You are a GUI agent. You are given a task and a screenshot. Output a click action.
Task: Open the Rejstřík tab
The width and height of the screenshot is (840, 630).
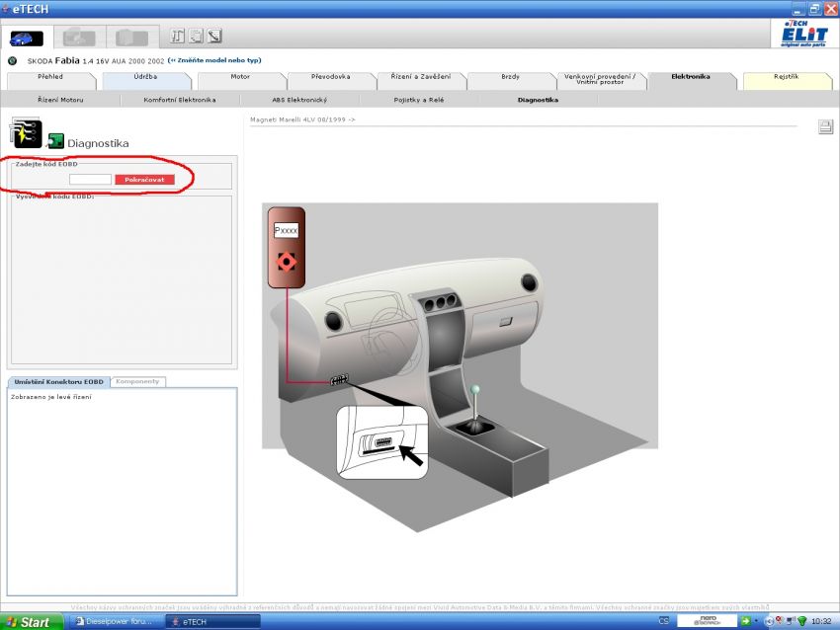[787, 80]
